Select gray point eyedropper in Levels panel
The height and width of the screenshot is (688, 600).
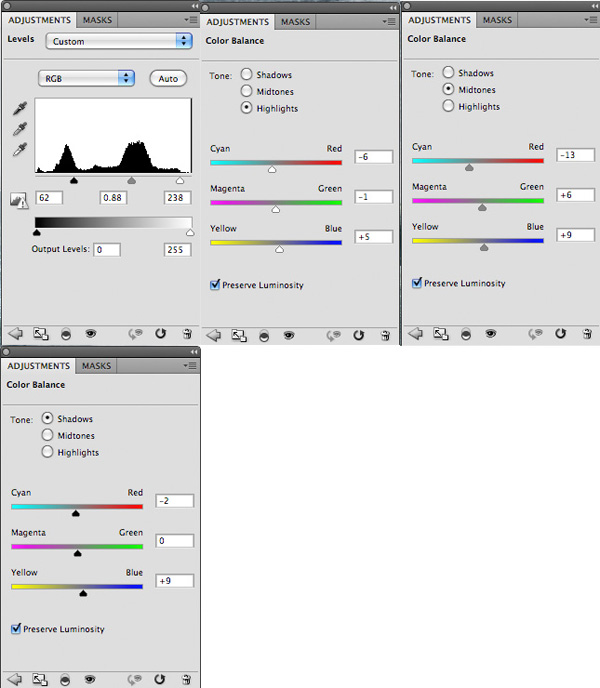point(20,129)
